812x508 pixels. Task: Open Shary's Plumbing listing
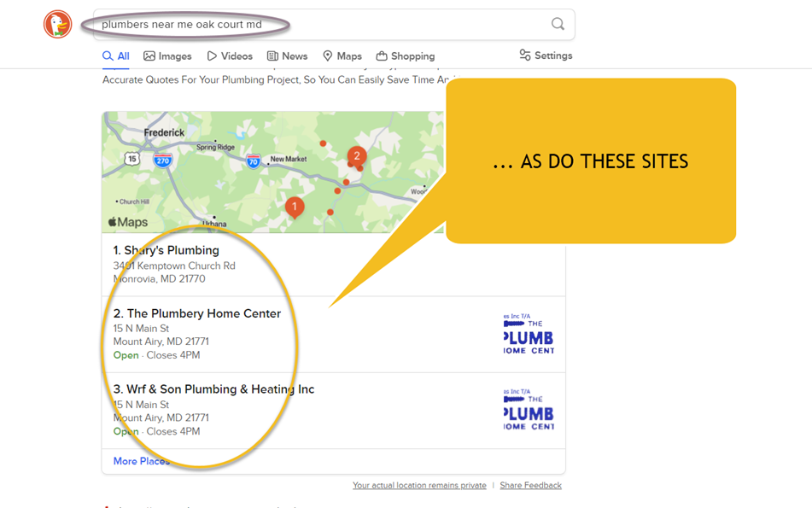[166, 250]
